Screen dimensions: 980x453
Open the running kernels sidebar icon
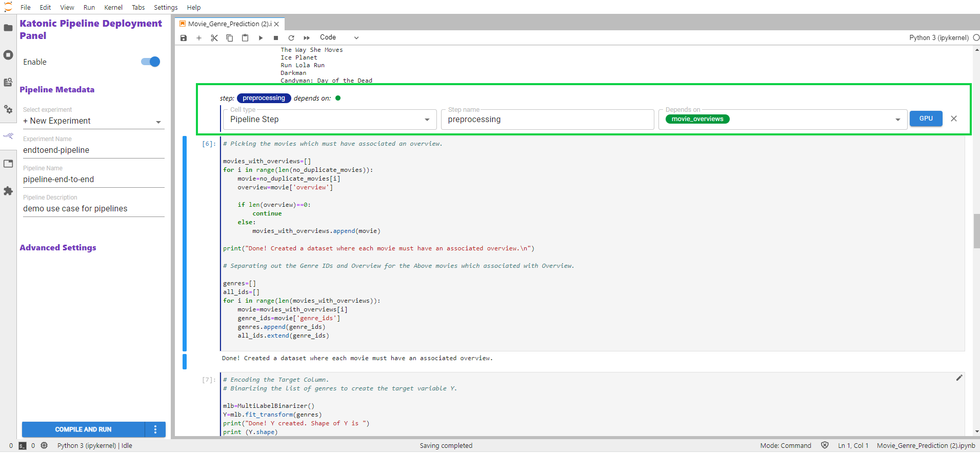click(x=8, y=55)
